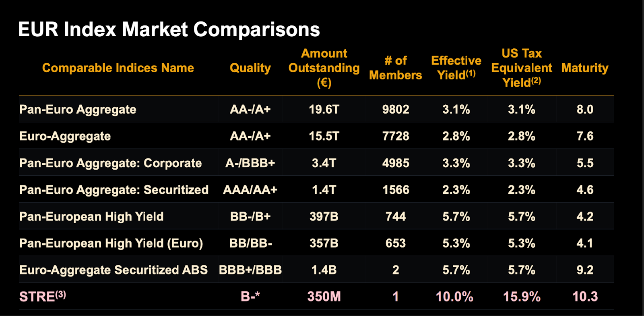644x316 pixels.
Task: Click the "Euro-Aggregate" row label
Action: [x=65, y=136]
